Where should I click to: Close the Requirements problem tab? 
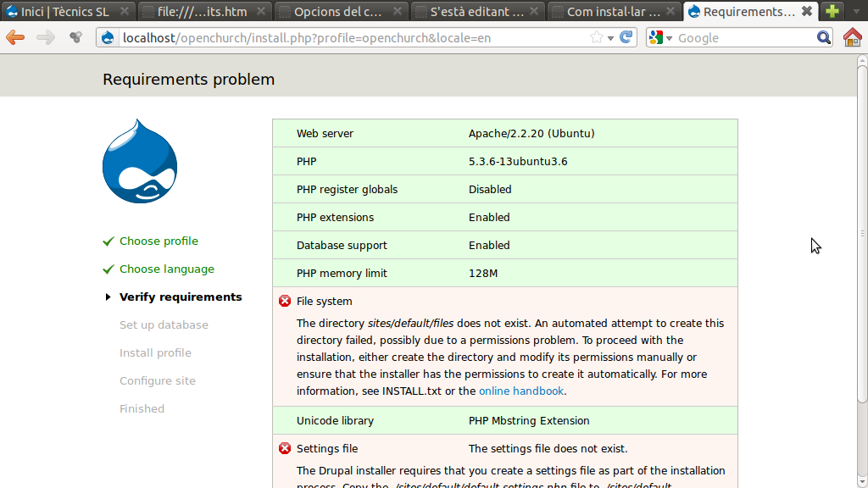point(806,12)
